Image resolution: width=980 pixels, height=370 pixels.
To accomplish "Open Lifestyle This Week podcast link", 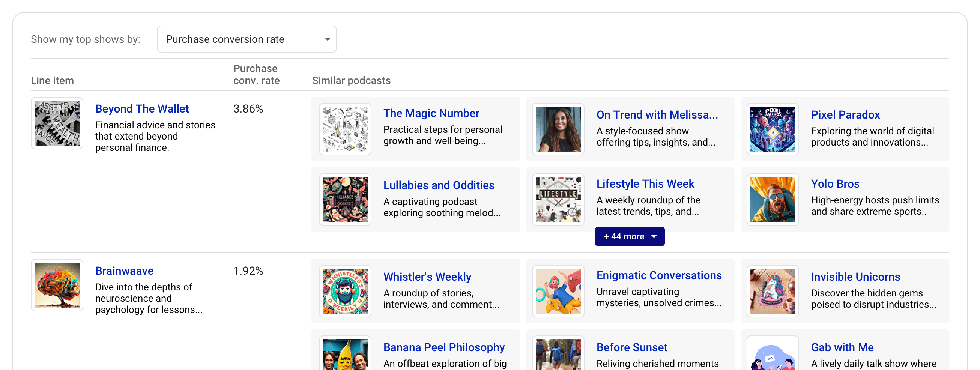I will tap(645, 184).
